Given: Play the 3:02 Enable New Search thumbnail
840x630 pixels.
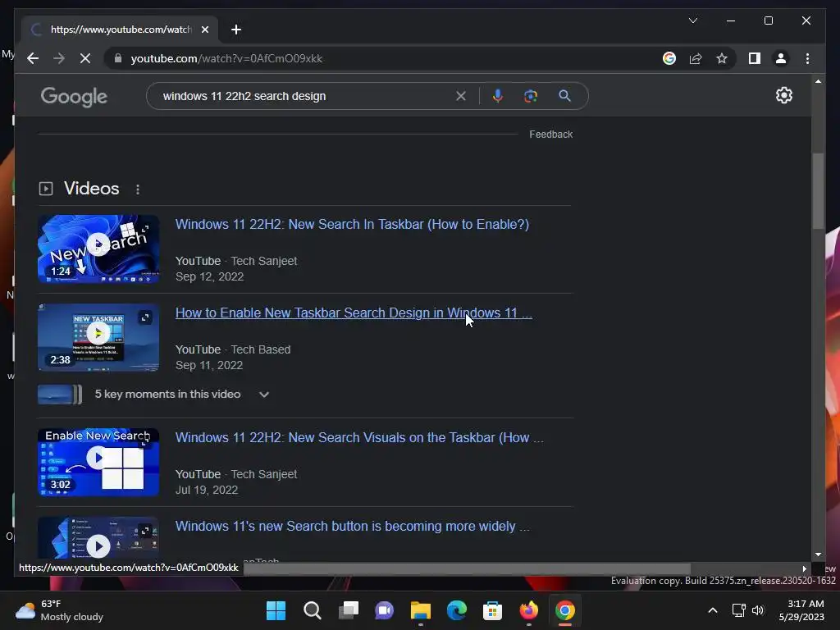Looking at the screenshot, I should point(98,462).
